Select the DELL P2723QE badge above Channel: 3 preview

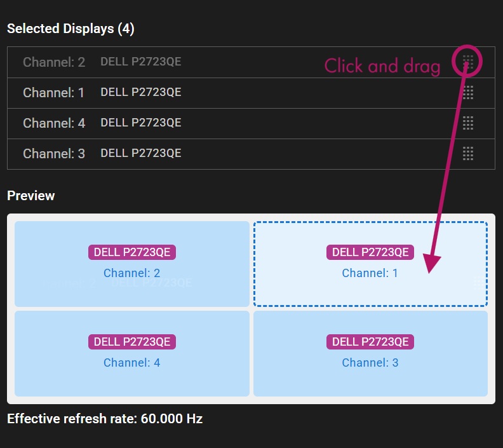click(370, 341)
